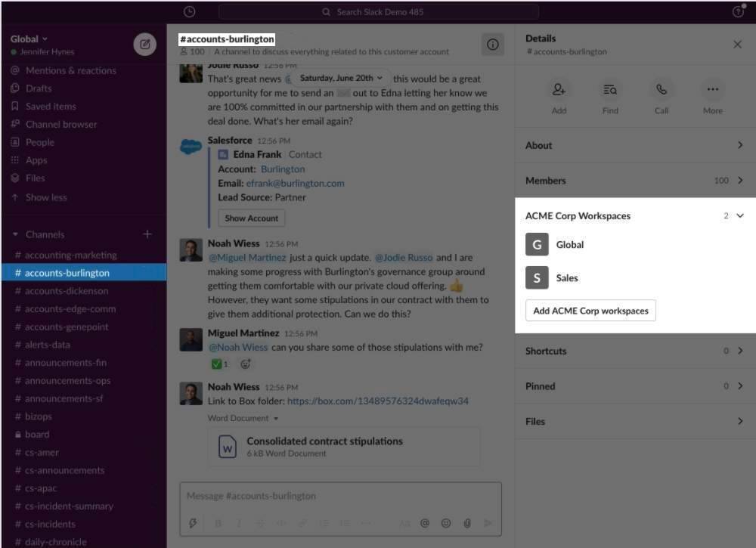Click the @Jodie Russo mention
Viewport: 756px width, 548px height.
coord(404,258)
